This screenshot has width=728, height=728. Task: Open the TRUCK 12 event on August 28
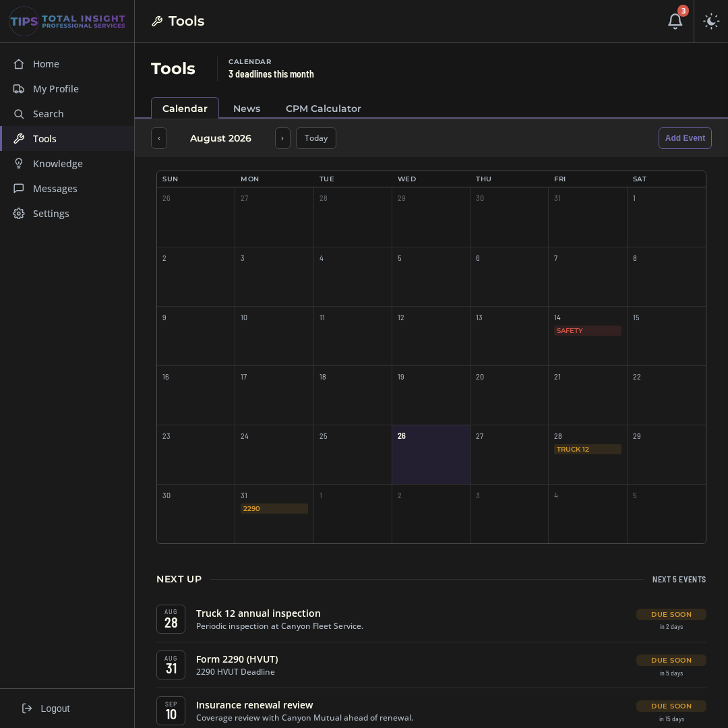pyautogui.click(x=587, y=450)
